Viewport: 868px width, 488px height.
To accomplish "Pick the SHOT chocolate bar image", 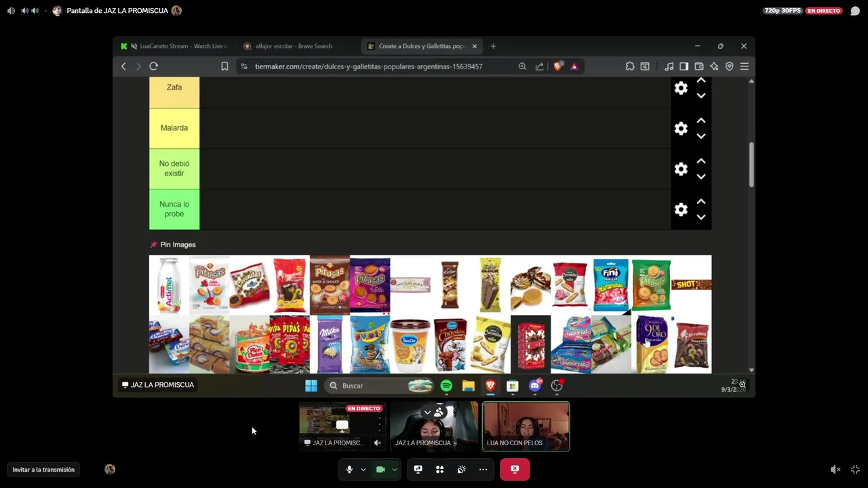I will tap(692, 285).
